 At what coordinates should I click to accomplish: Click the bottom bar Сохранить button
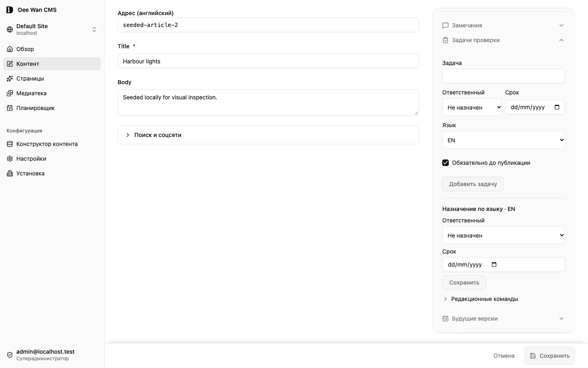point(550,356)
